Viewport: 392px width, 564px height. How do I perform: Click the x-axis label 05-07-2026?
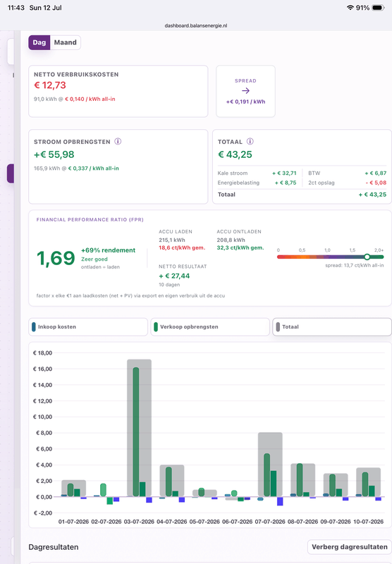(x=204, y=522)
